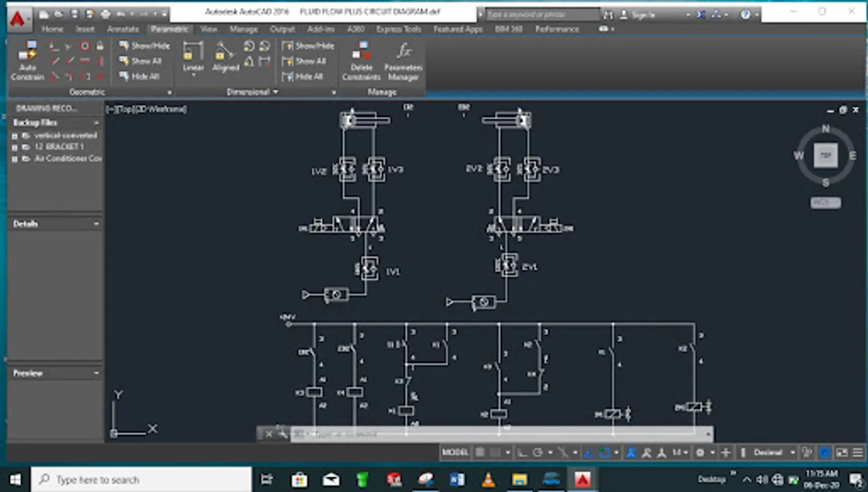This screenshot has width=868, height=492.
Task: Choose the Aligned dimensional constraint
Action: 225,57
